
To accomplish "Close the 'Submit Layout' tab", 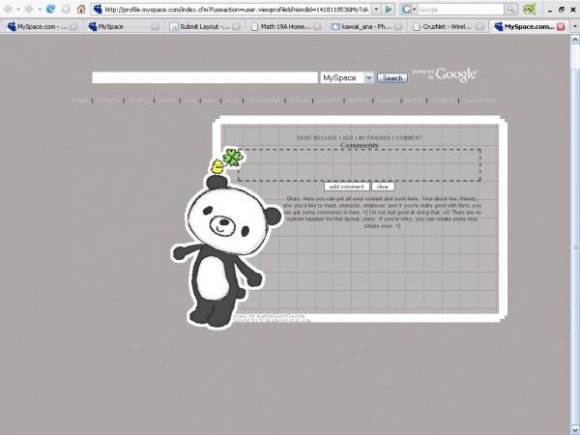I will (236, 27).
